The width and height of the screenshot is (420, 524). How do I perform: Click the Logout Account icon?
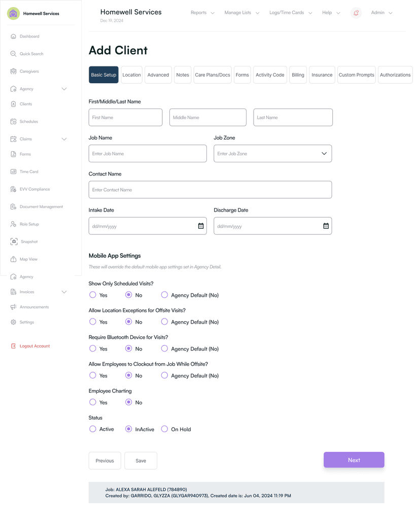[x=14, y=346]
